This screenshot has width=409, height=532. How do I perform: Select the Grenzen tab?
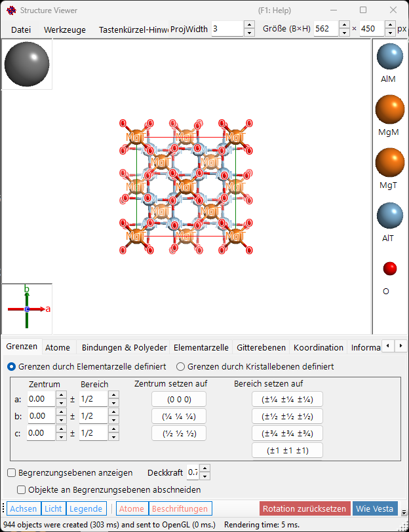tap(22, 347)
